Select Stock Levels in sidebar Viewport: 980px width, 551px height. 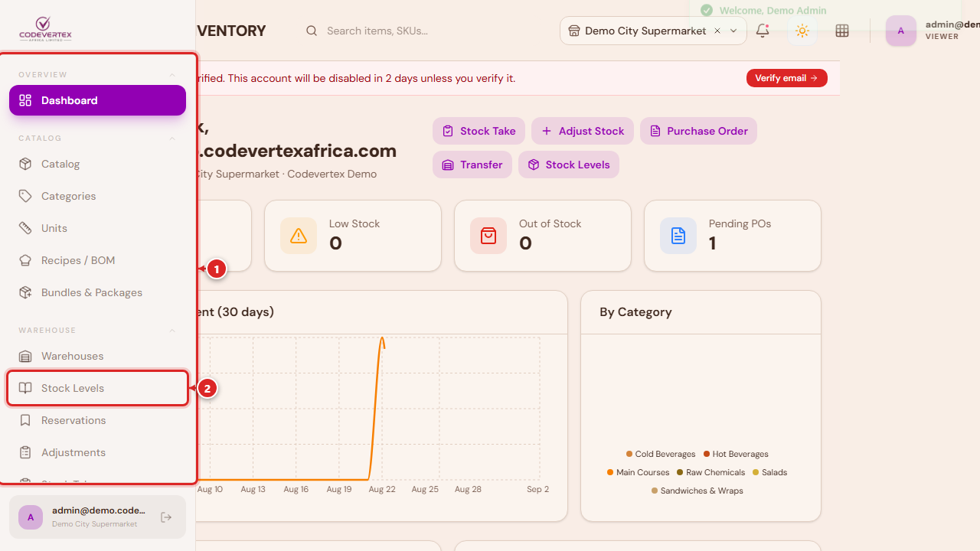pos(97,388)
